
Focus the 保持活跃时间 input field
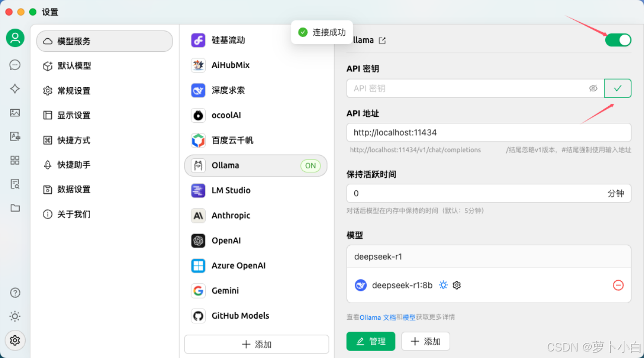[489, 193]
